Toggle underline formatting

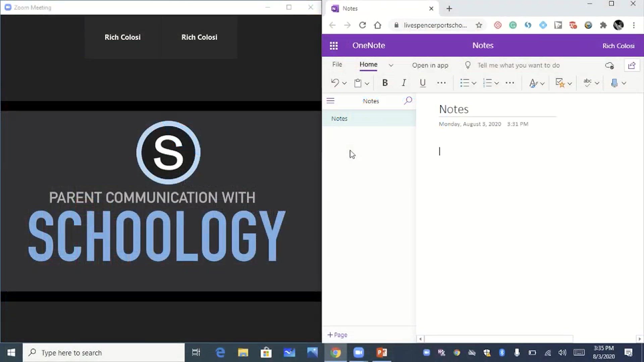(x=423, y=83)
